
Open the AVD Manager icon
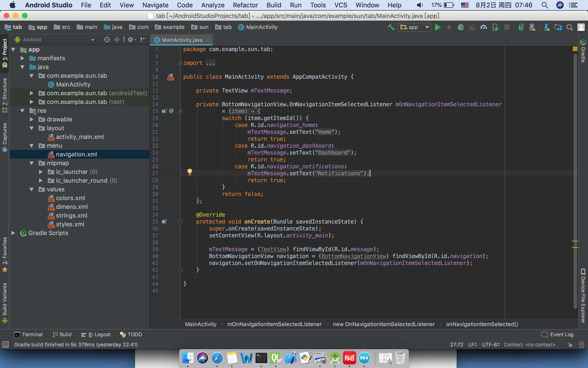click(533, 27)
